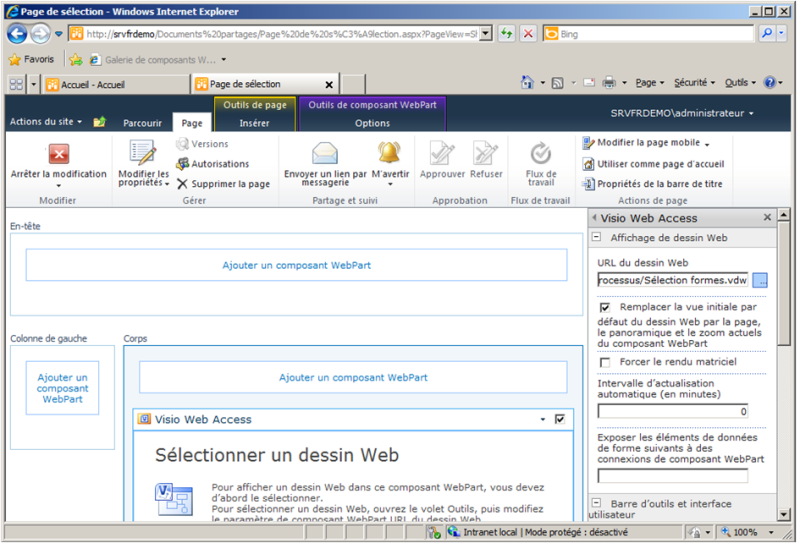Click the browser Back arrow button
Viewport: 800px width, 543px height.
click(17, 34)
